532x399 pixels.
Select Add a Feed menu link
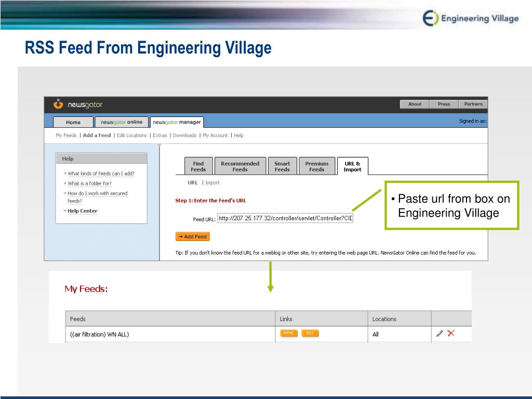(97, 136)
